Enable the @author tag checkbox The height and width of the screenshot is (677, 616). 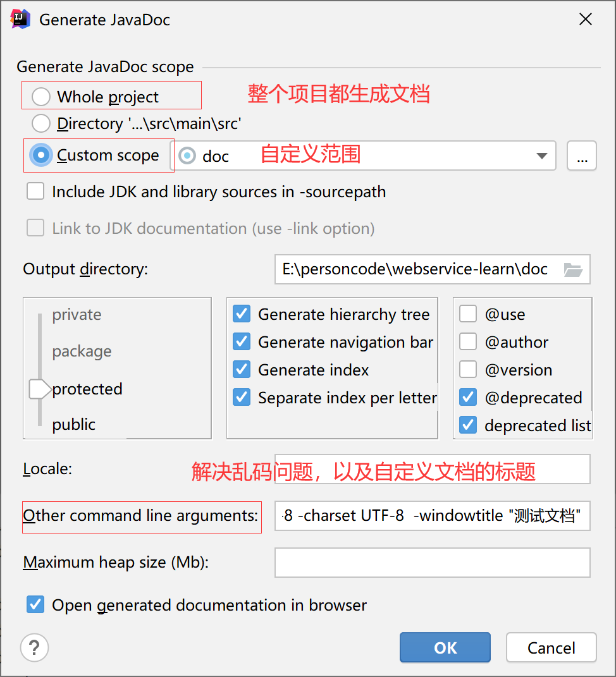tap(468, 341)
